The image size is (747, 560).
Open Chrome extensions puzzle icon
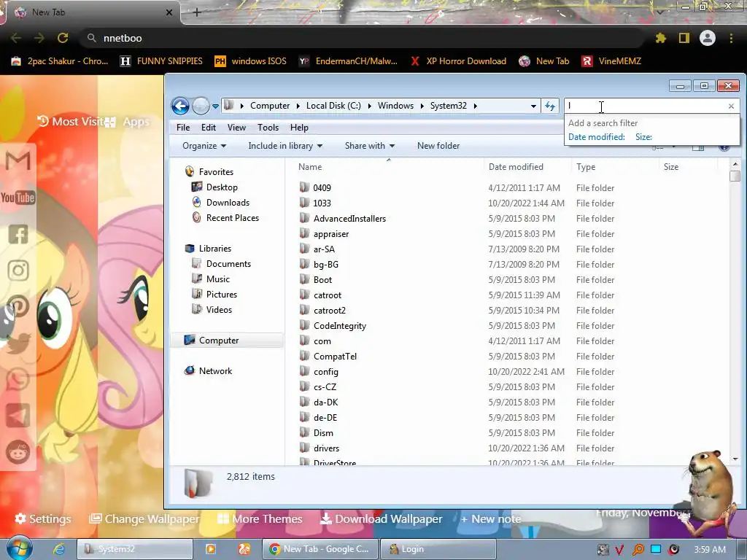tap(661, 38)
